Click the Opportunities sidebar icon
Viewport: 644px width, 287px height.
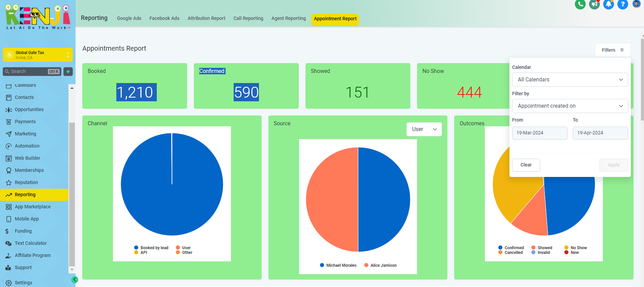9,110
